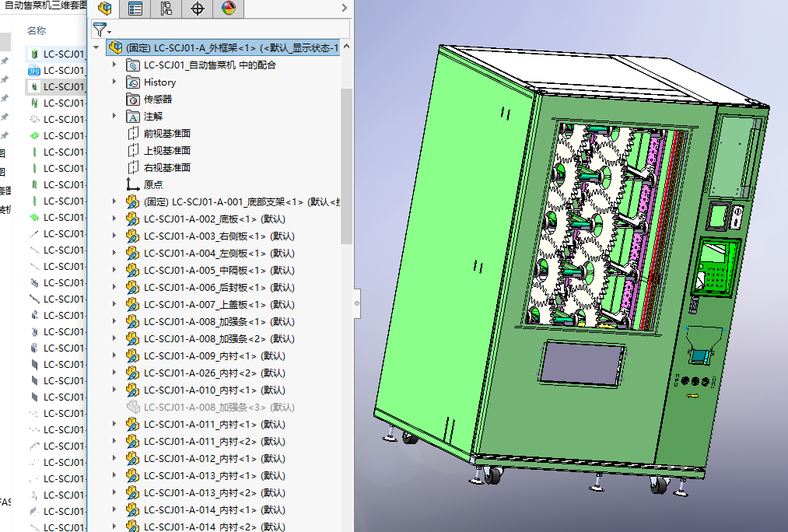788x532 pixels.
Task: Expand LC-SCJ01-A-004_左侧板 component
Action: [114, 253]
